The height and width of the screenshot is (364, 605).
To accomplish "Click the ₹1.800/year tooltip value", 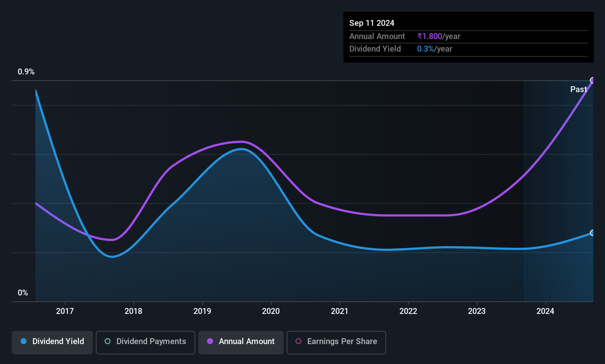I will (x=438, y=36).
